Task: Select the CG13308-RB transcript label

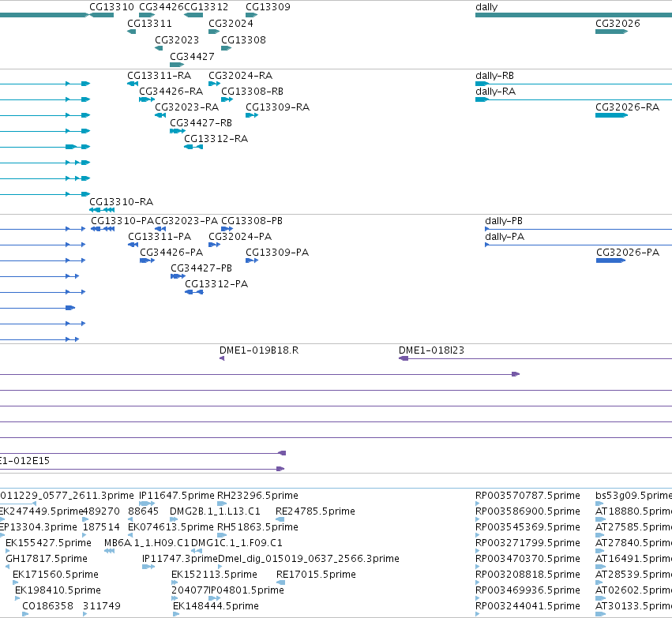Action: coord(252,92)
